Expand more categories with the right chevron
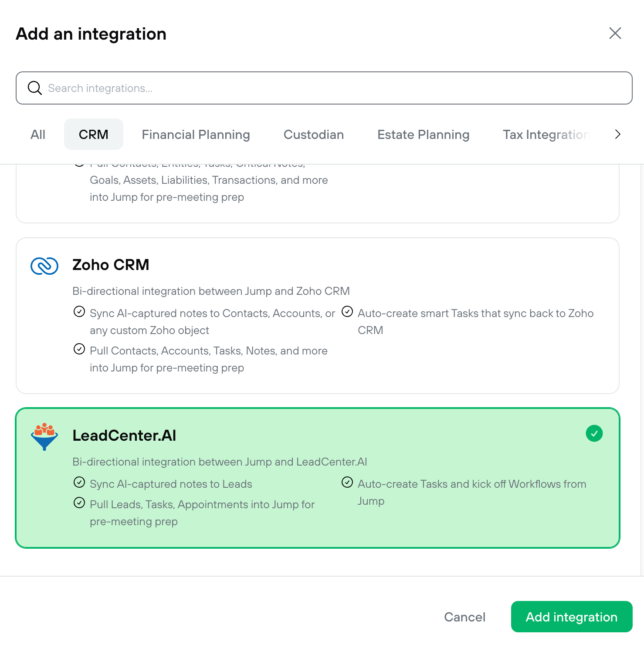644x648 pixels. pyautogui.click(x=617, y=134)
